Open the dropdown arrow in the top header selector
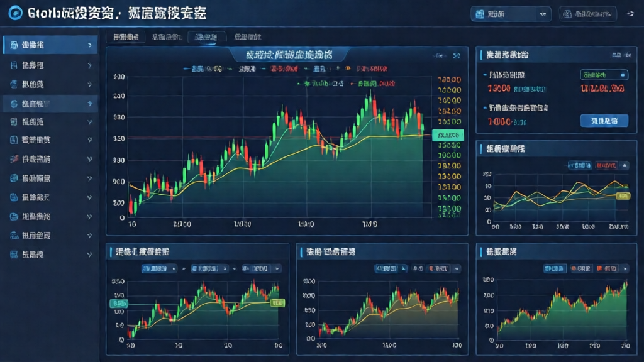 542,14
